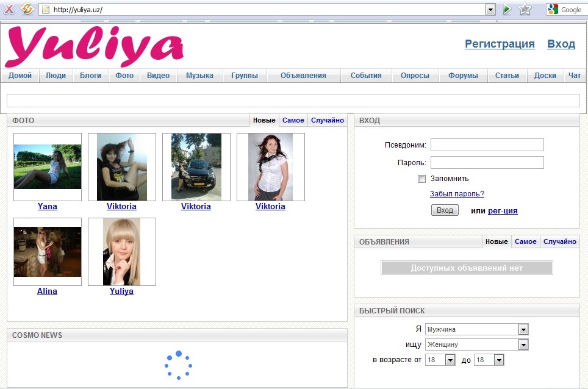
Task: Open the Объявления menu item
Action: (303, 76)
